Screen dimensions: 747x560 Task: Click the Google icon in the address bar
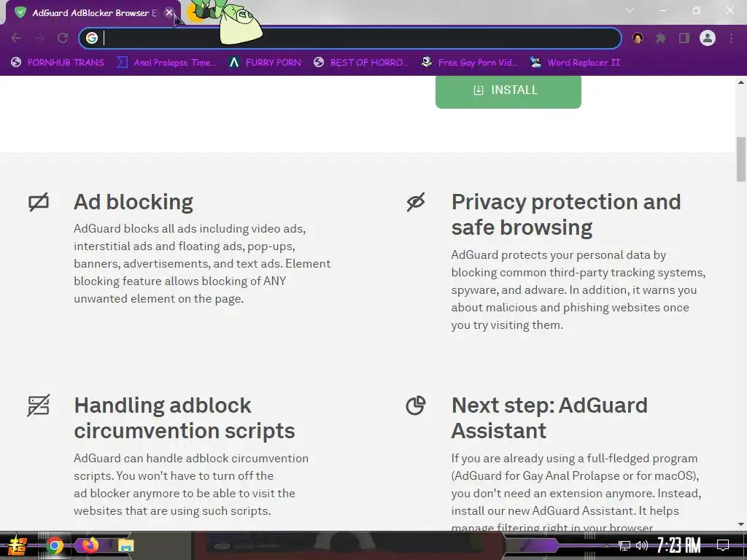point(92,38)
